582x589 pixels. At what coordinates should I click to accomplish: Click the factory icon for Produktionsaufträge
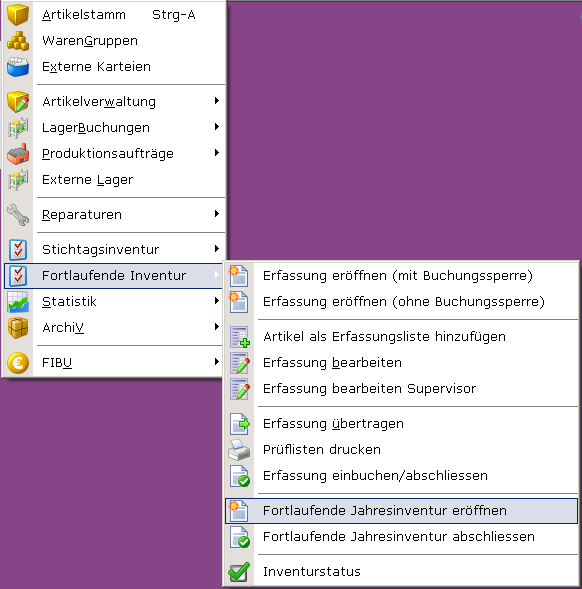click(18, 154)
